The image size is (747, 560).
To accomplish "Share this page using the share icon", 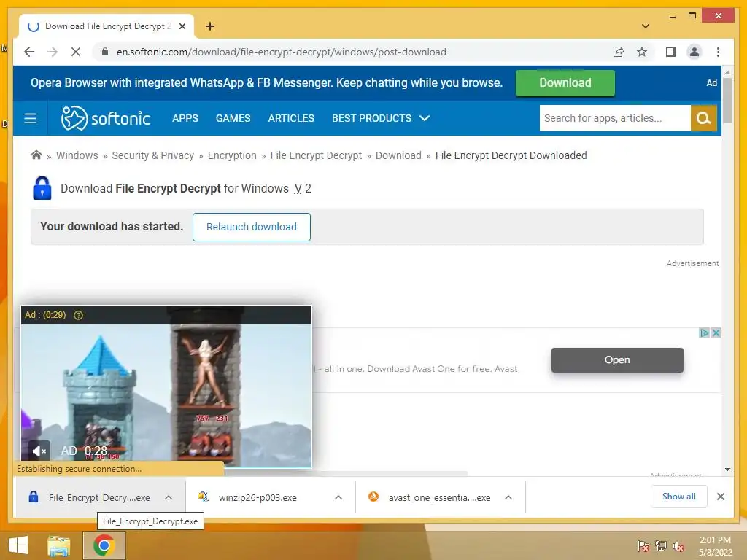I will click(619, 52).
